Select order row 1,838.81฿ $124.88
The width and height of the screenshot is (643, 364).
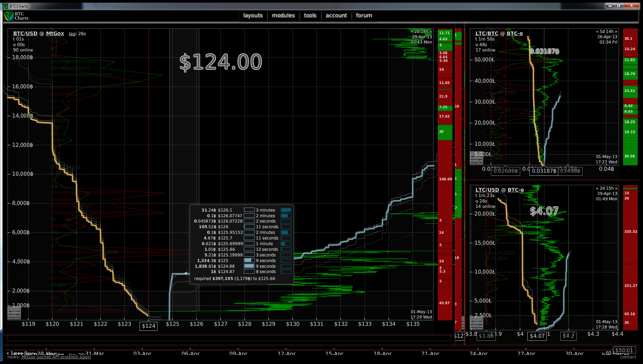pyautogui.click(x=242, y=266)
